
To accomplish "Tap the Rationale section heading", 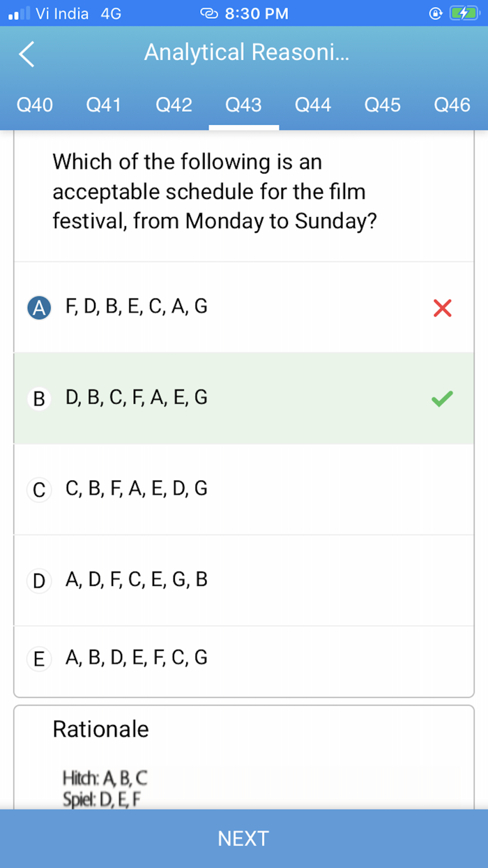I will [100, 729].
